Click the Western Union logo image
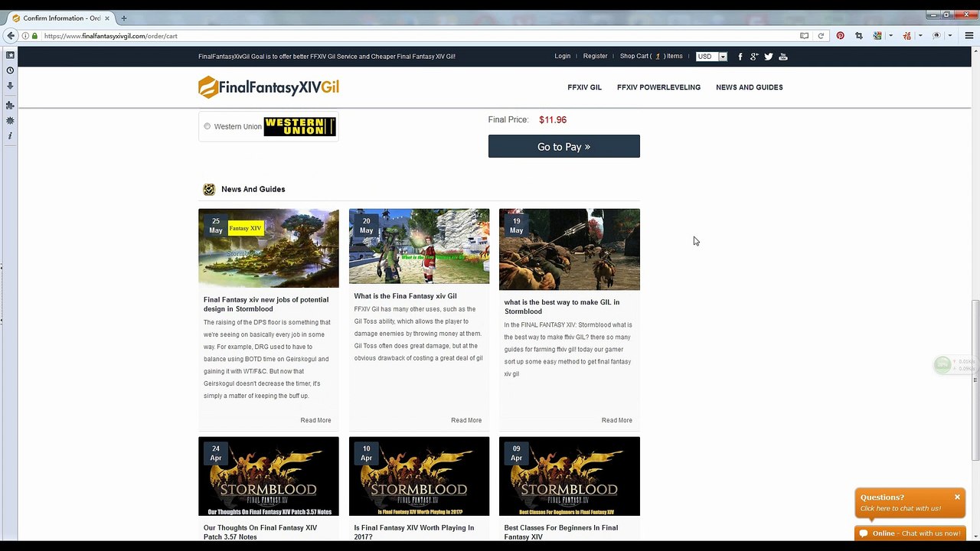Screen dimensions: 980x551 point(299,126)
